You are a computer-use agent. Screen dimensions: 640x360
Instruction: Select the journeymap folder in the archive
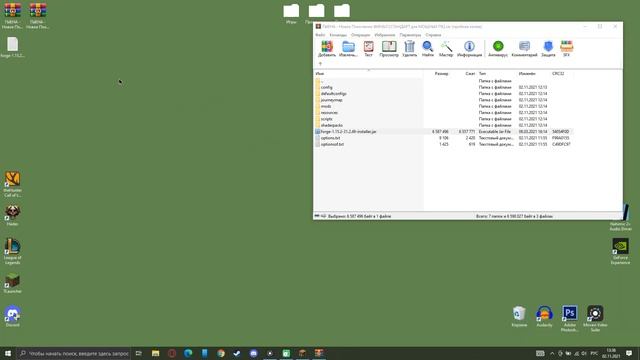(444, 100)
